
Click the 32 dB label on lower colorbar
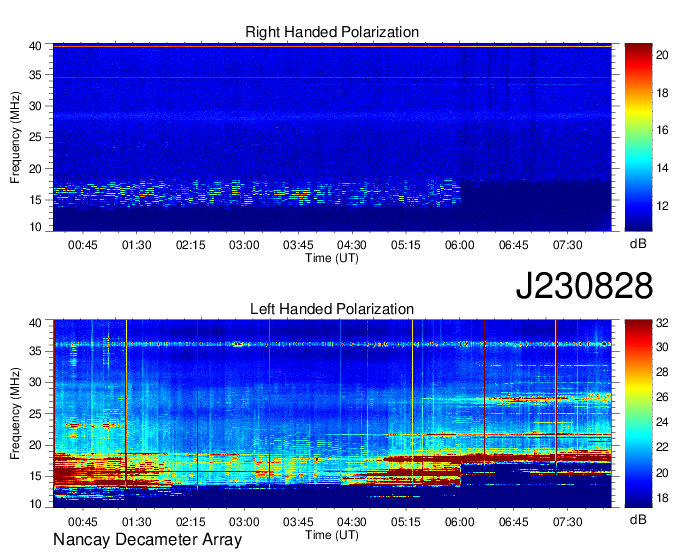click(662, 323)
